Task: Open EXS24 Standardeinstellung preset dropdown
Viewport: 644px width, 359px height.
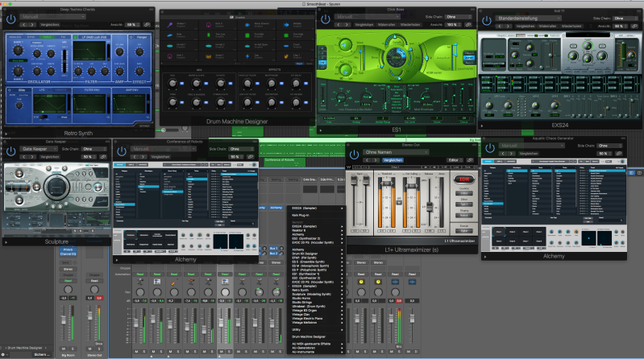Action: click(528, 18)
